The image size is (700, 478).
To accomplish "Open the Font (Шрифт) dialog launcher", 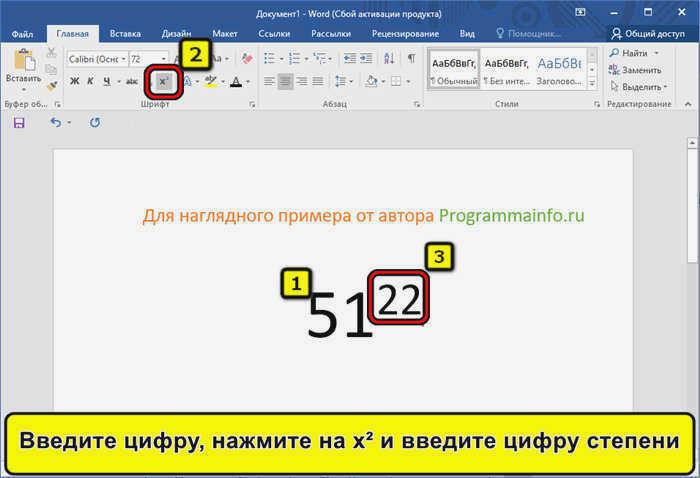I will coord(252,104).
